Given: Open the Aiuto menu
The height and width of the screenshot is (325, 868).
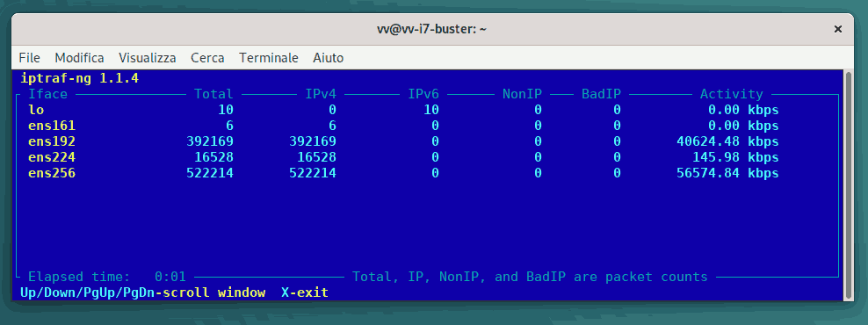Looking at the screenshot, I should click(329, 58).
